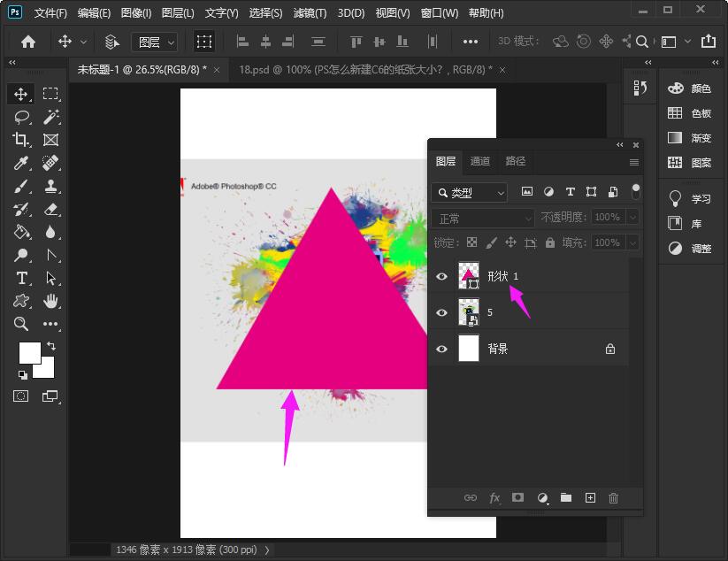
Task: Select the Frame tool
Action: coord(50,140)
